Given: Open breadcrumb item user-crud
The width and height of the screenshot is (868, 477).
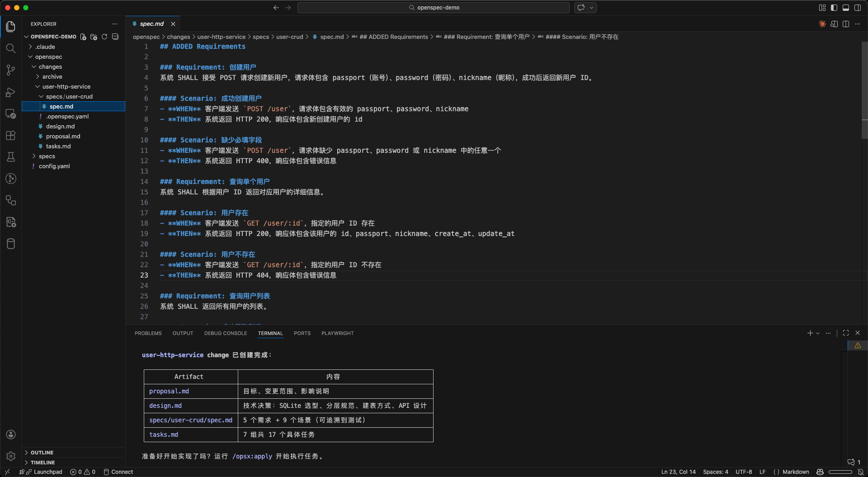Looking at the screenshot, I should pos(290,37).
